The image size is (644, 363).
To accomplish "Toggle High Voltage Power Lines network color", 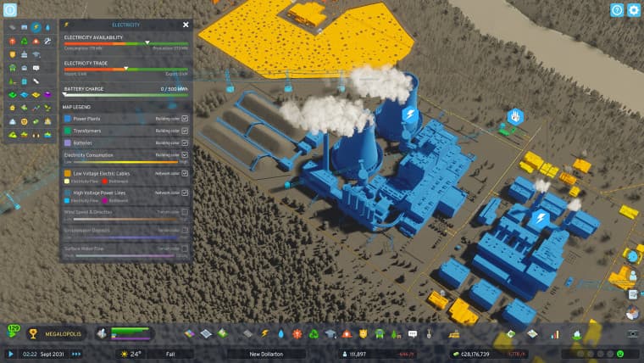I will coord(185,193).
